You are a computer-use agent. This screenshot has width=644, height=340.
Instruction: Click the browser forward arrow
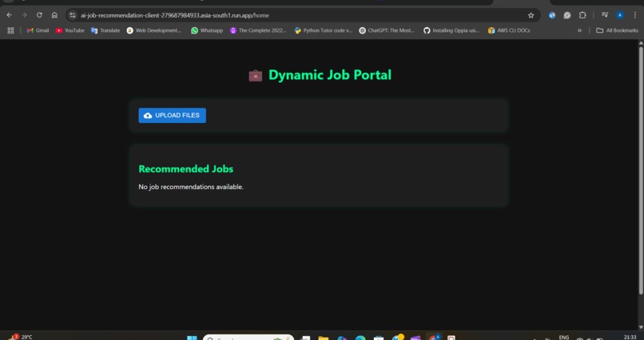tap(24, 15)
